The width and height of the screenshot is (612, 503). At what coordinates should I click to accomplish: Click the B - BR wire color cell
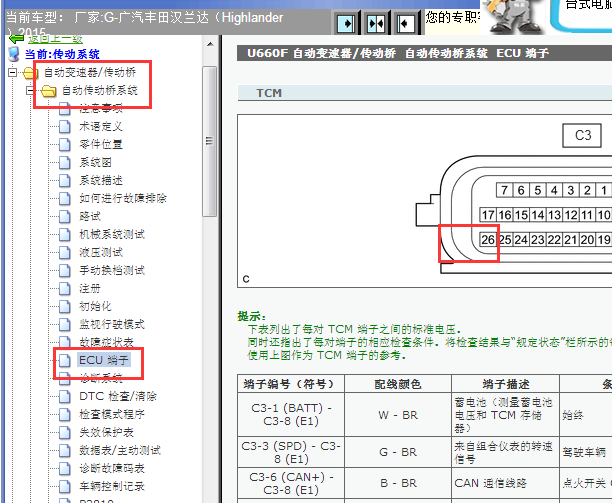pos(398,483)
